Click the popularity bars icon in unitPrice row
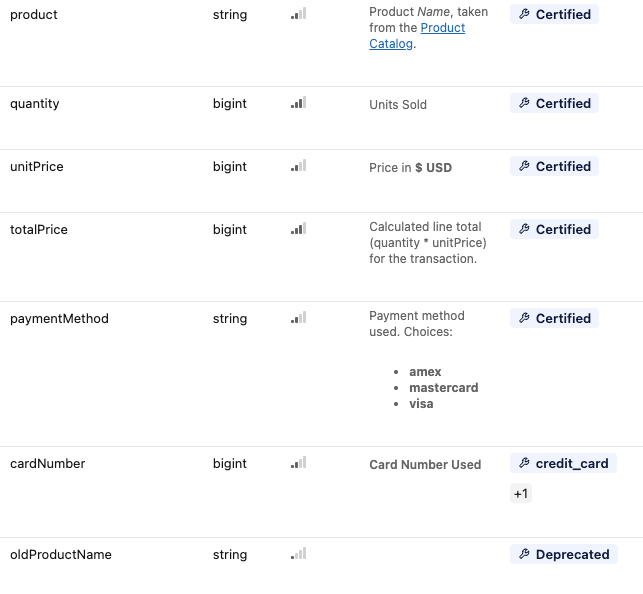 (x=299, y=166)
